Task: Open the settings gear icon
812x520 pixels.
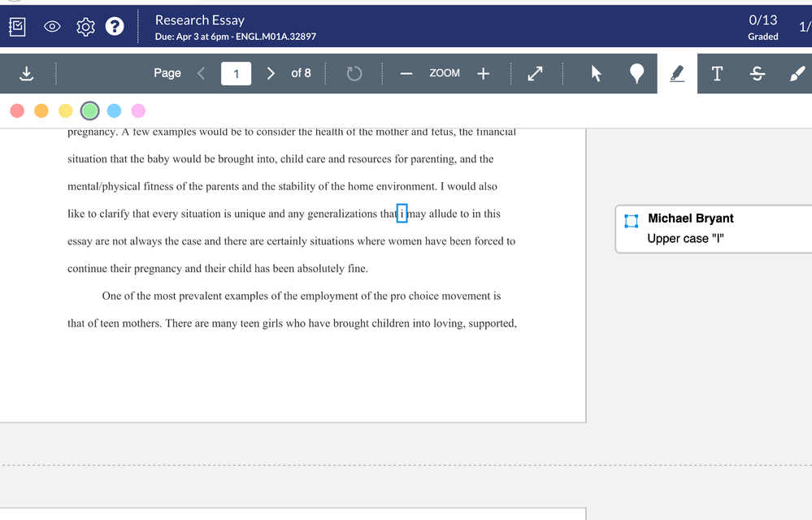Action: pyautogui.click(x=85, y=27)
